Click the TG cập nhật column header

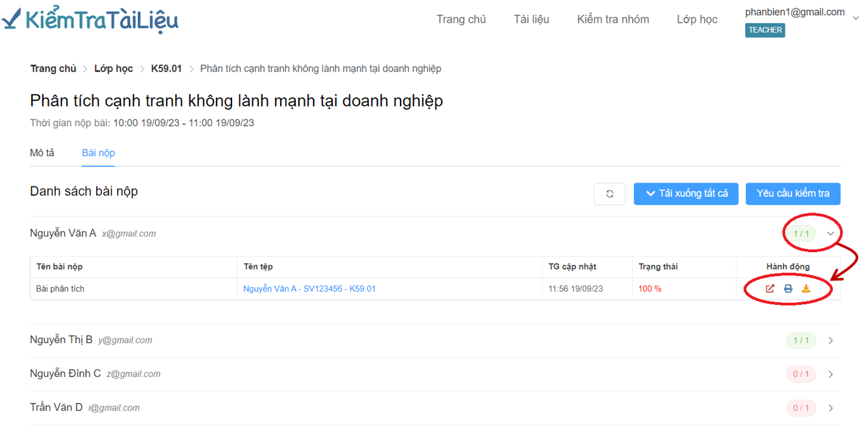[x=572, y=266]
